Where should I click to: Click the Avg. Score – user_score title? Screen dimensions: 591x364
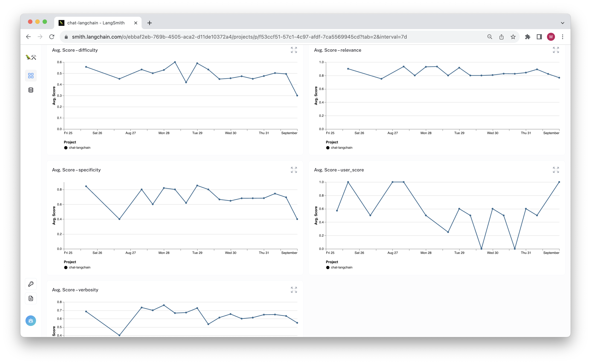click(339, 170)
